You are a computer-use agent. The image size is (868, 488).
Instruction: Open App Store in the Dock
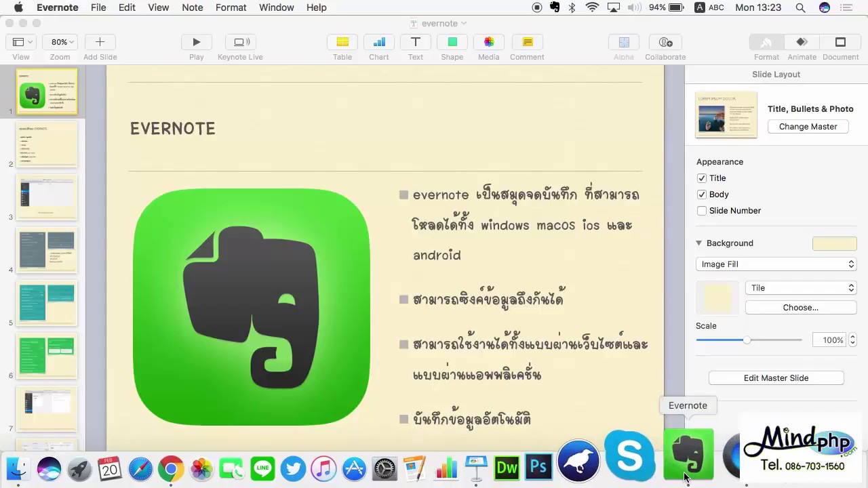tap(354, 468)
